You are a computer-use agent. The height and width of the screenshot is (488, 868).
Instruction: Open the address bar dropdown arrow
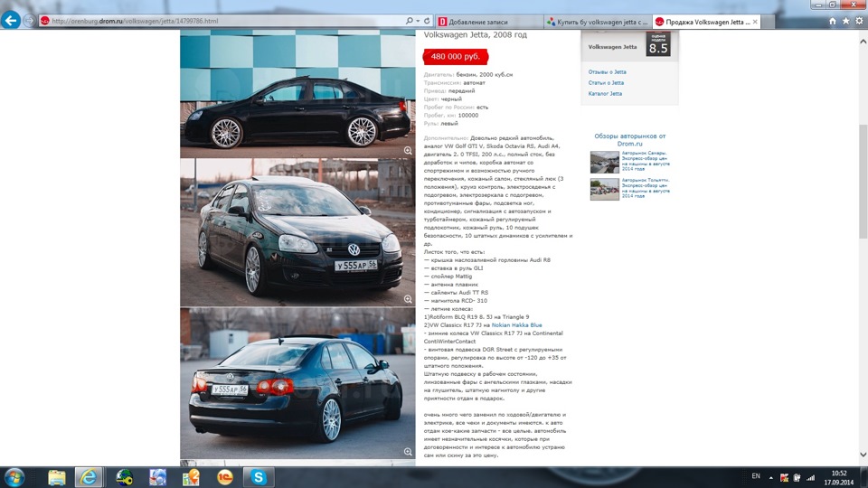point(418,21)
